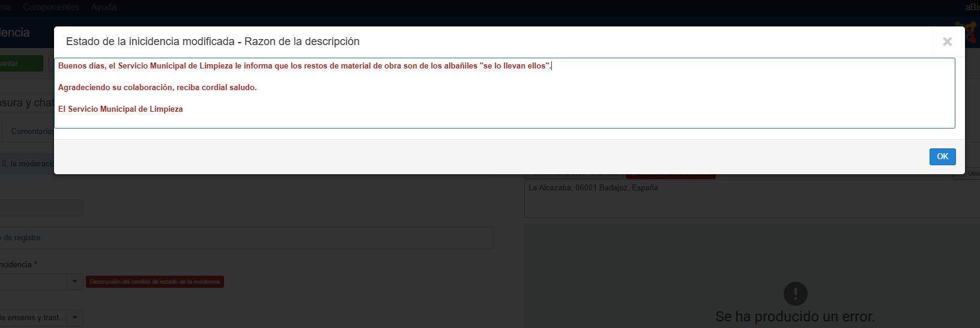Expand the incidencia status dropdown arrow
The width and height of the screenshot is (980, 328).
[x=74, y=281]
